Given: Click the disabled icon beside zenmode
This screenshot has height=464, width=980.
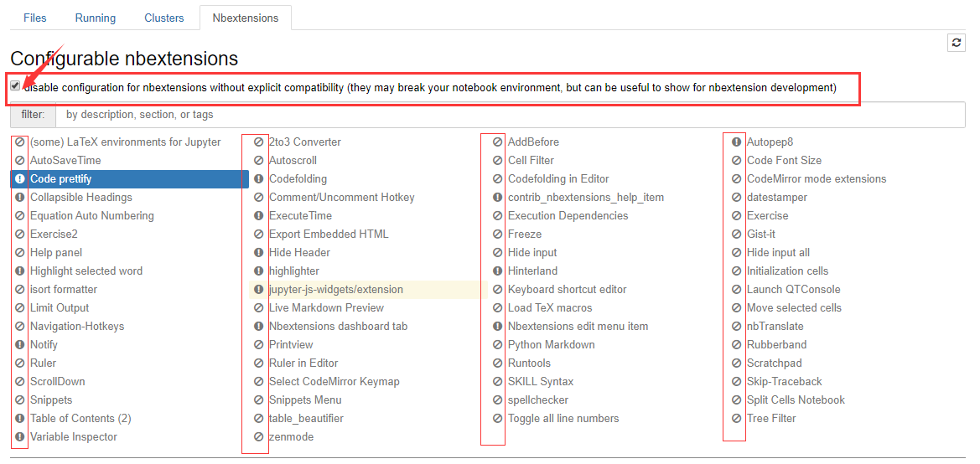Looking at the screenshot, I should tap(258, 437).
